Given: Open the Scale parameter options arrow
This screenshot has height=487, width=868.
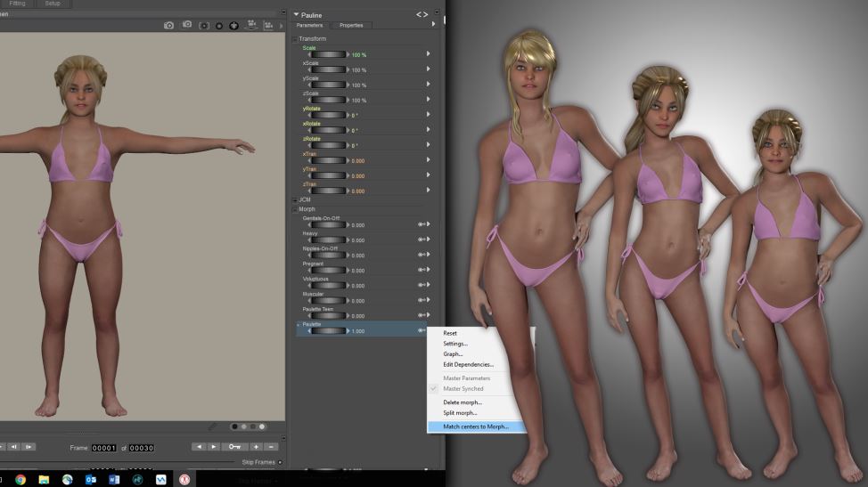Looking at the screenshot, I should (428, 53).
